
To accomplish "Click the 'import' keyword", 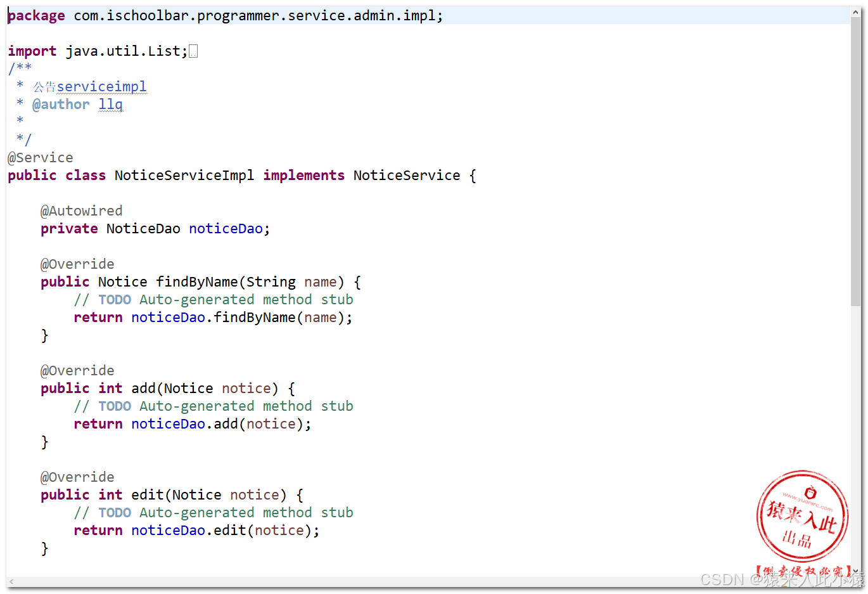I will tap(32, 51).
